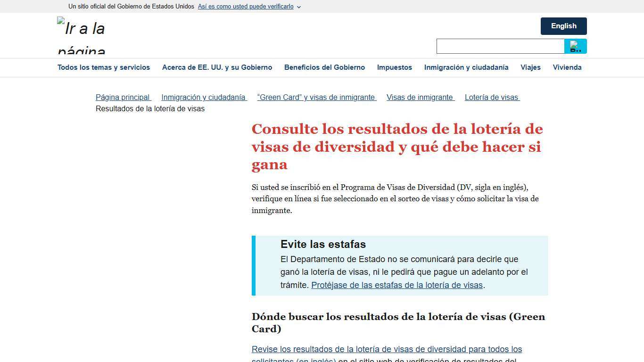Image resolution: width=644 pixels, height=362 pixels.
Task: Click 'Inmigración y ciudadanía' breadcrumb link
Action: click(204, 97)
